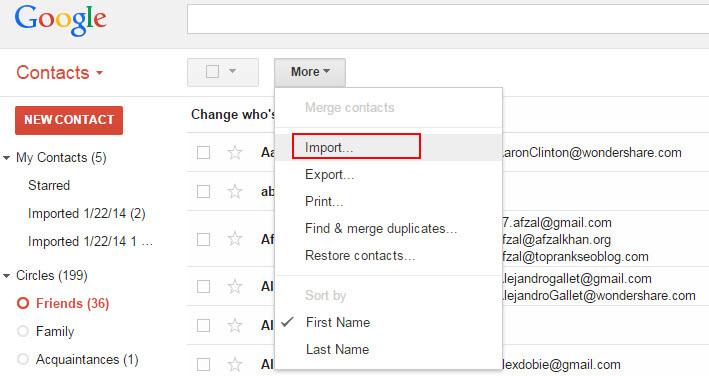Click the alexdobie@gmail.com address
The image size is (709, 376).
click(561, 364)
